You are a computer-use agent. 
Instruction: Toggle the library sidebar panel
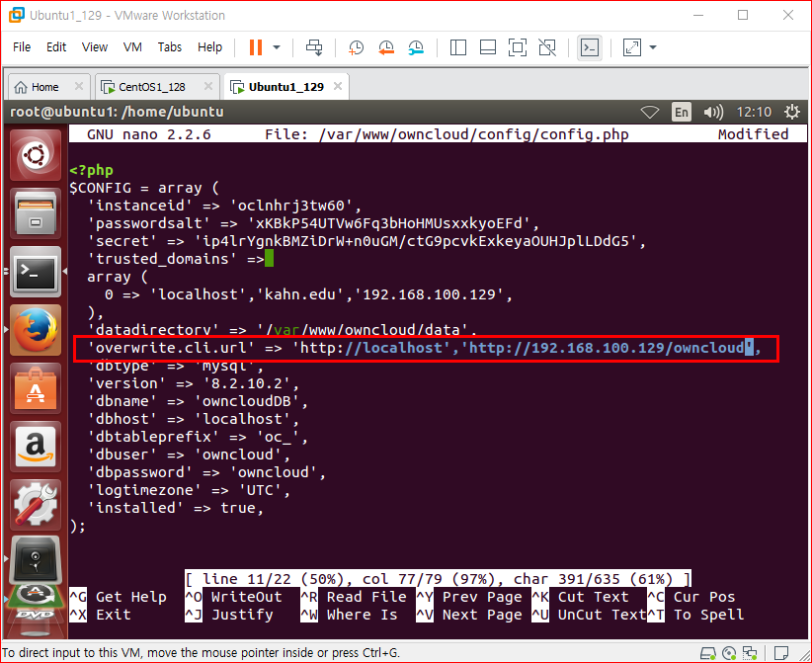click(x=457, y=47)
